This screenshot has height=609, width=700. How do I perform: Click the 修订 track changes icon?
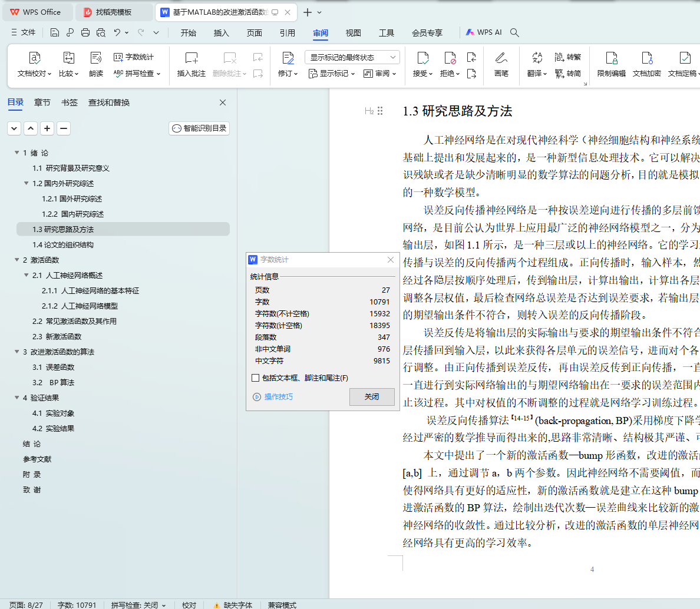[x=288, y=58]
